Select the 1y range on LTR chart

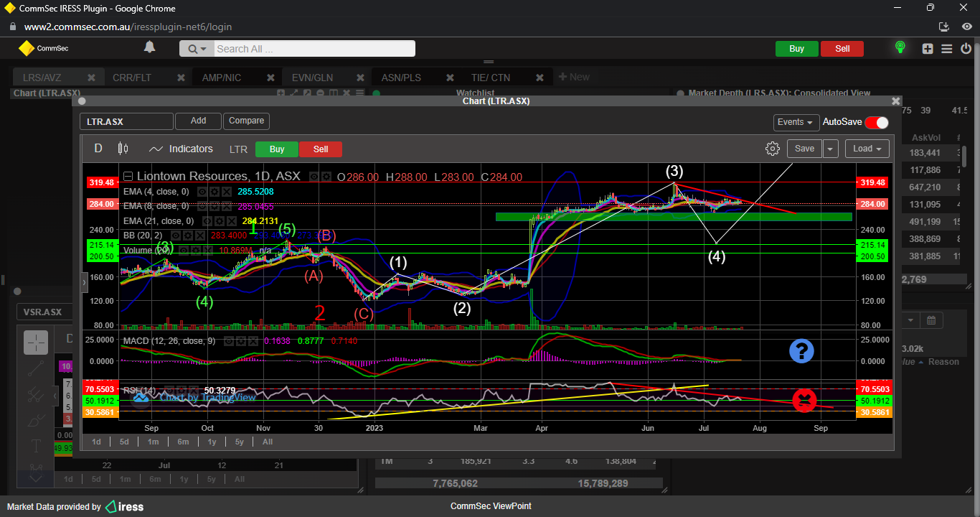click(x=212, y=442)
